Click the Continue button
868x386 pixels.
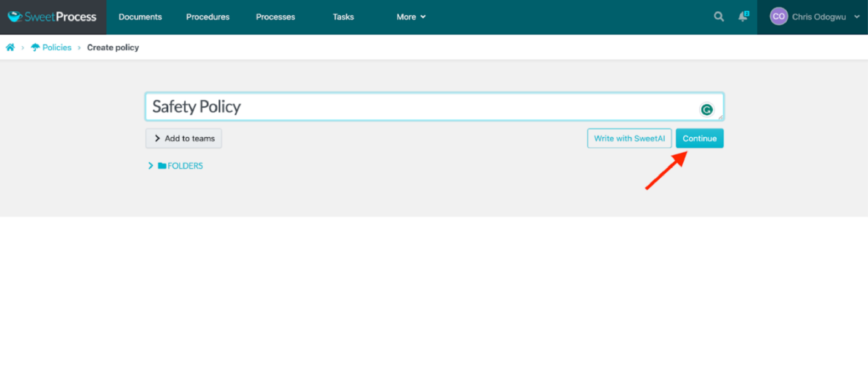[699, 138]
